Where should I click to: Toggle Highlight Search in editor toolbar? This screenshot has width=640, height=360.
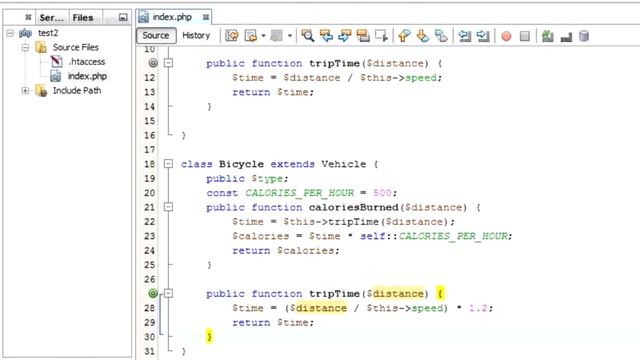[x=363, y=36]
